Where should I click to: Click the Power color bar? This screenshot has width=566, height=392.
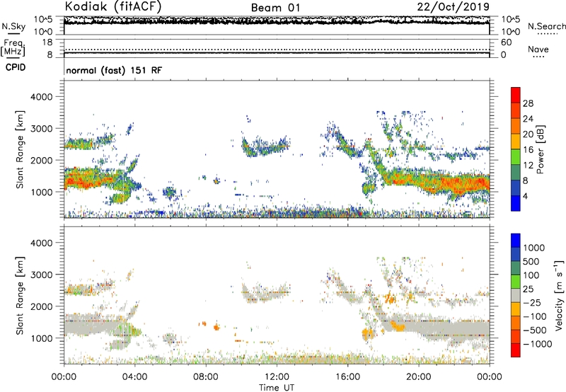(516, 149)
